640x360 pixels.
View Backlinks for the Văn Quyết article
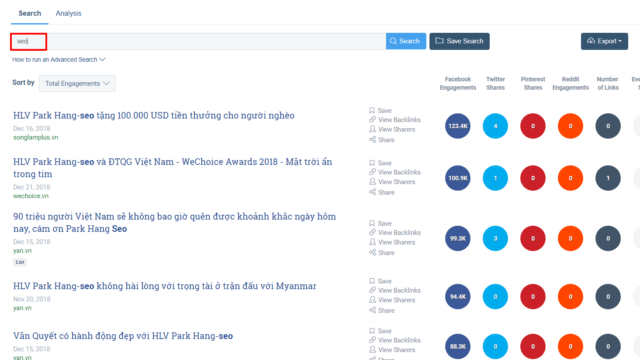click(x=395, y=340)
